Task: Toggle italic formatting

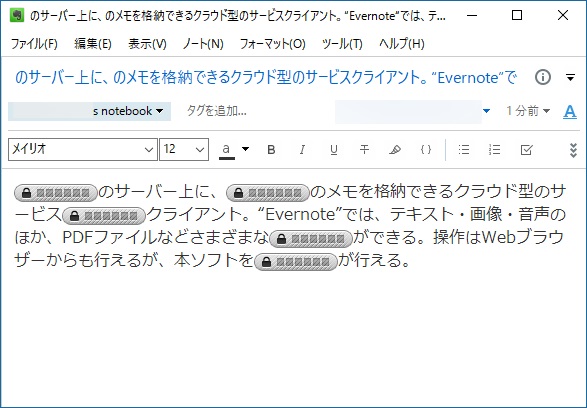Action: click(x=302, y=150)
